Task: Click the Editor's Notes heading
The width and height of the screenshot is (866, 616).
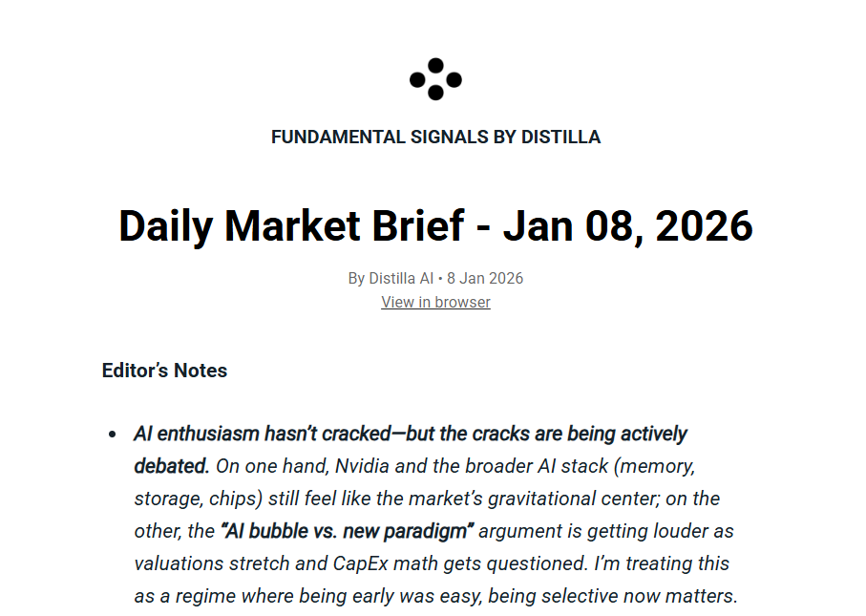Action: pyautogui.click(x=164, y=371)
